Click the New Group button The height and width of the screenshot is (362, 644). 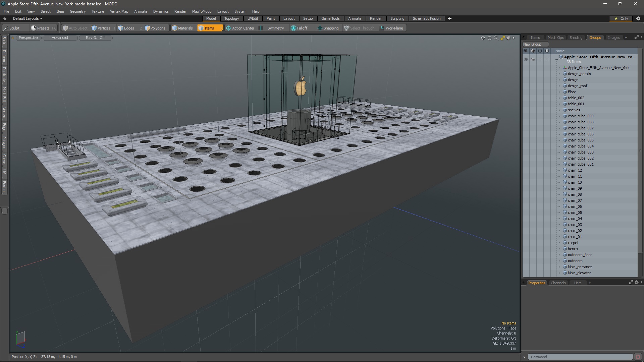[x=535, y=44]
